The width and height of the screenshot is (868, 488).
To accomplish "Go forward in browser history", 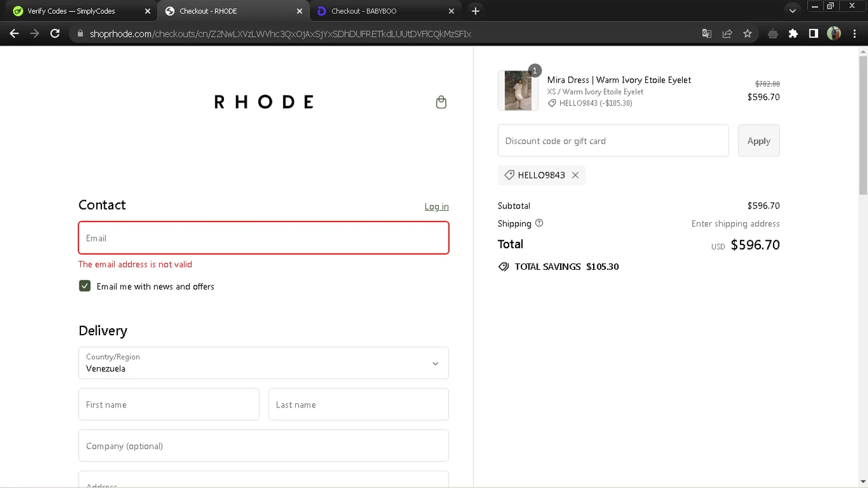I will click(35, 34).
